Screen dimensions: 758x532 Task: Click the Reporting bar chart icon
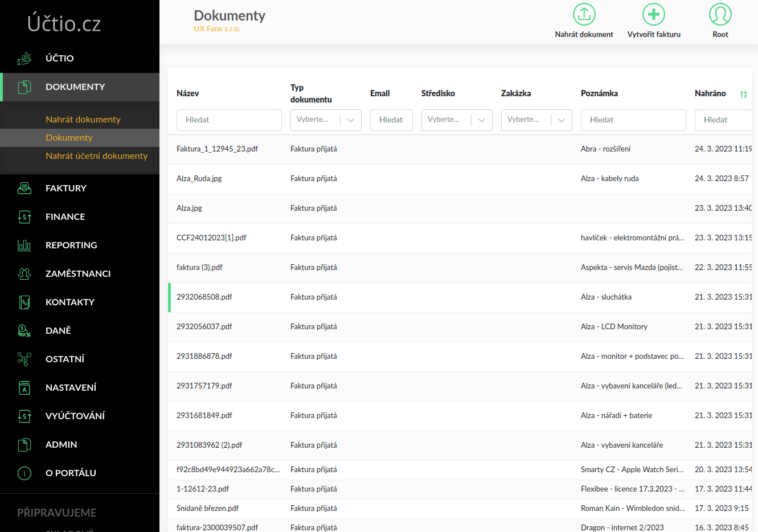(x=24, y=245)
